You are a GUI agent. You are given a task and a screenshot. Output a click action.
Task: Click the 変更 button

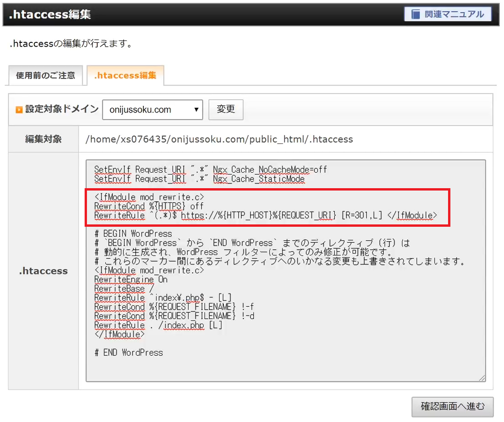coord(226,109)
